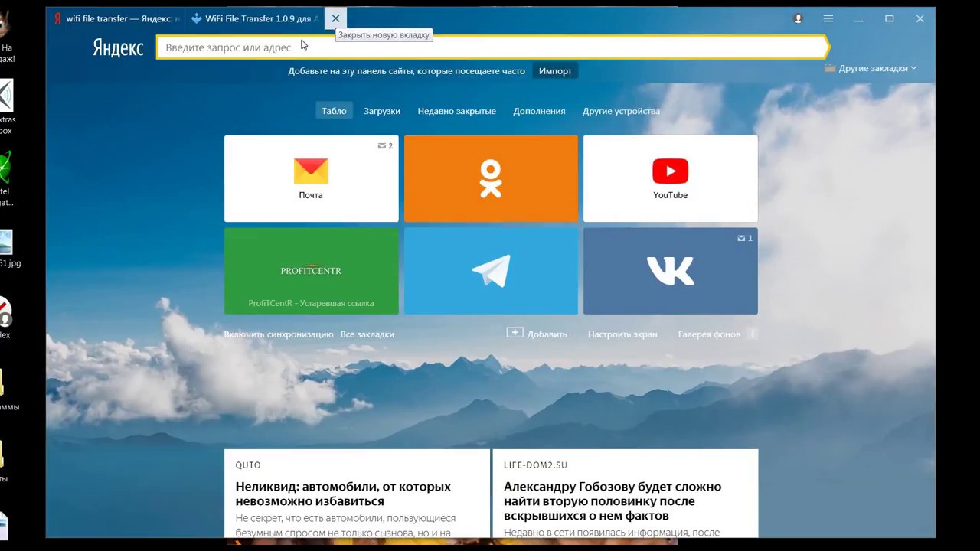Click the three-dots icon beside Галерея фонов

pyautogui.click(x=753, y=334)
